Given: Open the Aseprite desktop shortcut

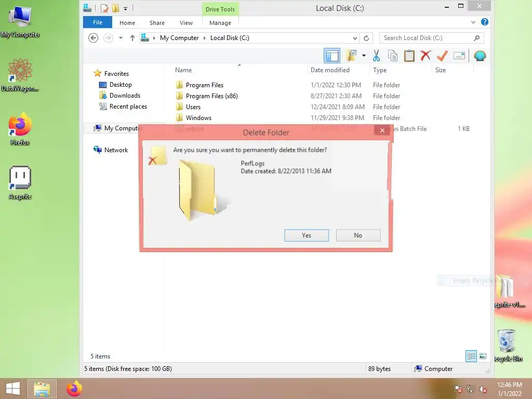Looking at the screenshot, I should [x=20, y=183].
